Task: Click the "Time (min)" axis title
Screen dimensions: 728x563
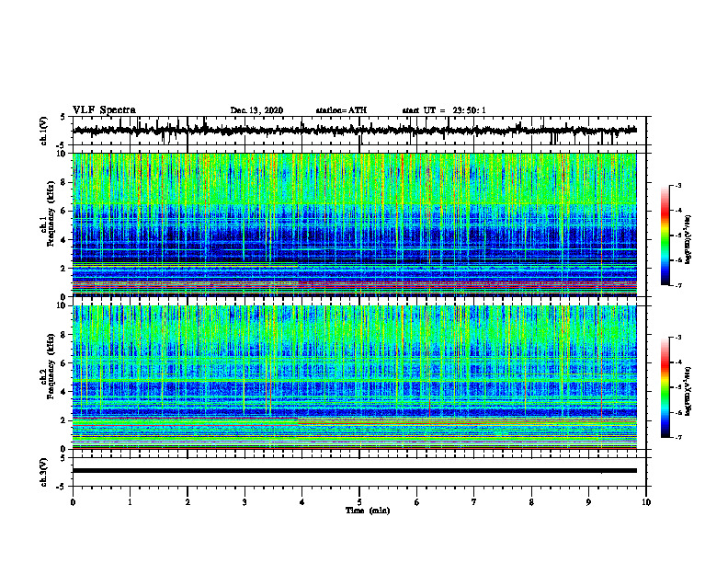Action: [x=368, y=511]
